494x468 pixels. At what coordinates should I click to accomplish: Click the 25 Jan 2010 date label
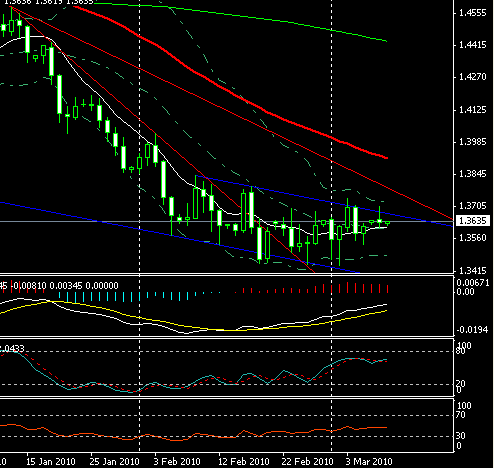pyautogui.click(x=114, y=462)
